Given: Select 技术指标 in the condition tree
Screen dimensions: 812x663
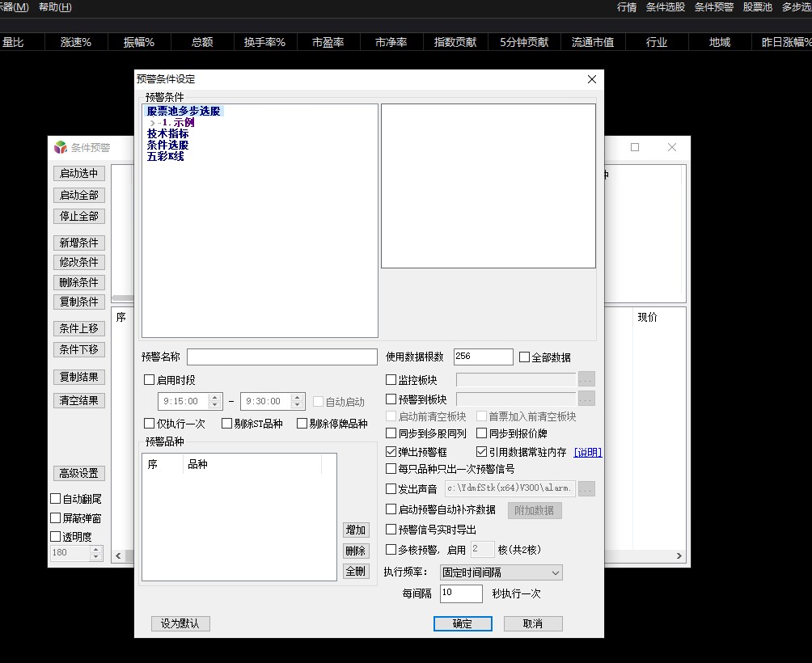Looking at the screenshot, I should point(167,133).
